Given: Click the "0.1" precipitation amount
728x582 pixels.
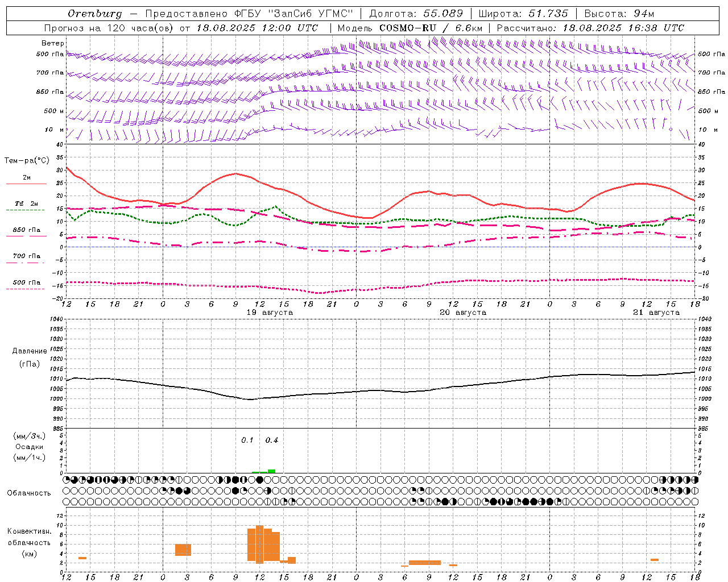Looking at the screenshot, I should pyautogui.click(x=247, y=440).
